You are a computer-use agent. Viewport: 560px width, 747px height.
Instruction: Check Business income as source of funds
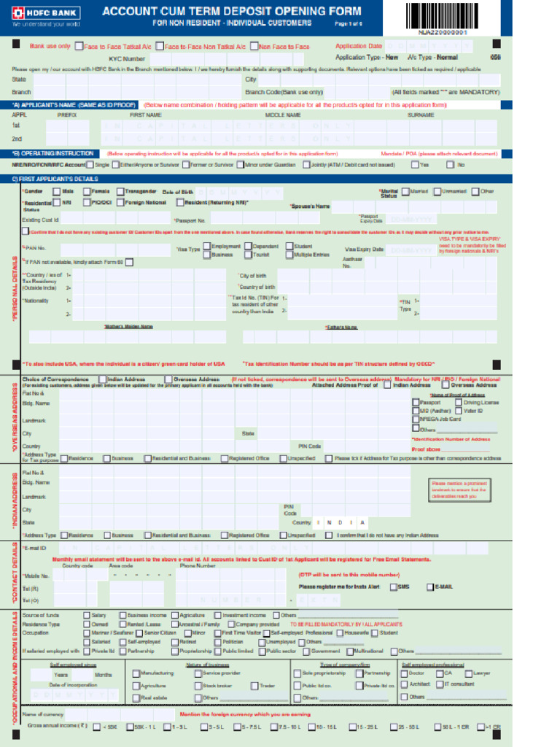[x=122, y=616]
